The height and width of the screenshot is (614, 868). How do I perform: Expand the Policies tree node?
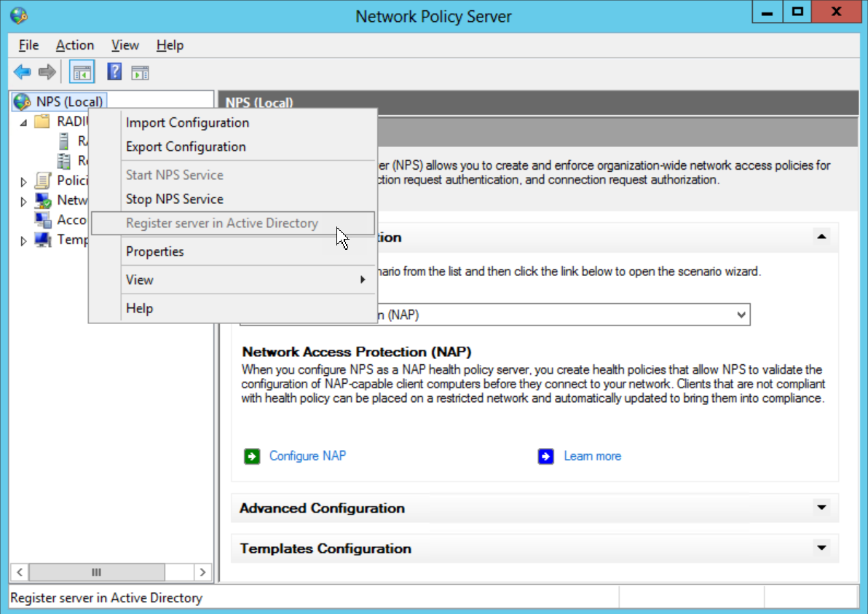pos(24,181)
